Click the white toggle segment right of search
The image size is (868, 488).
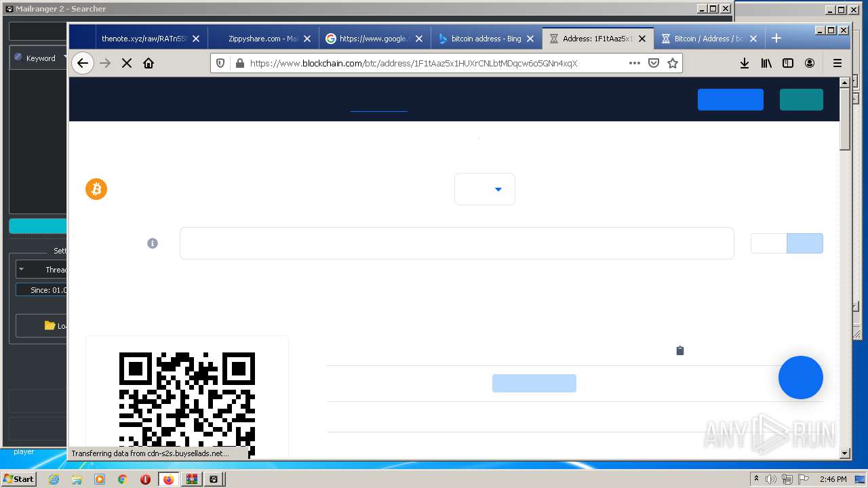(768, 243)
